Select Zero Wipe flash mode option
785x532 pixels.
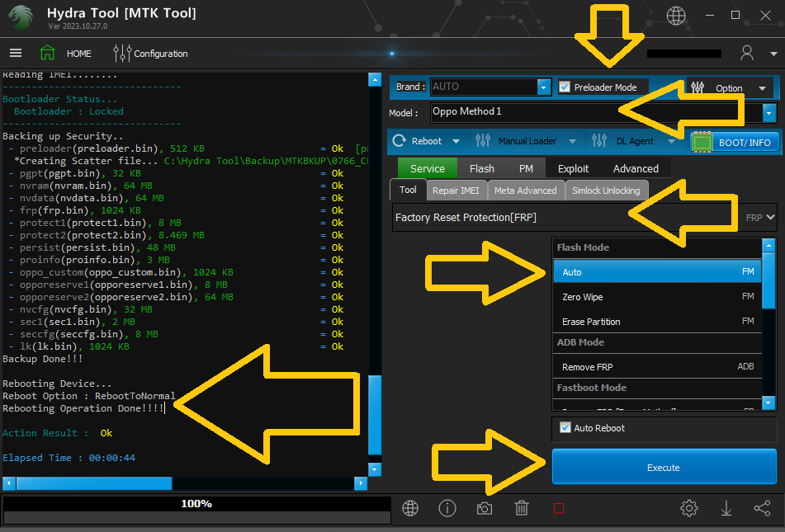657,297
